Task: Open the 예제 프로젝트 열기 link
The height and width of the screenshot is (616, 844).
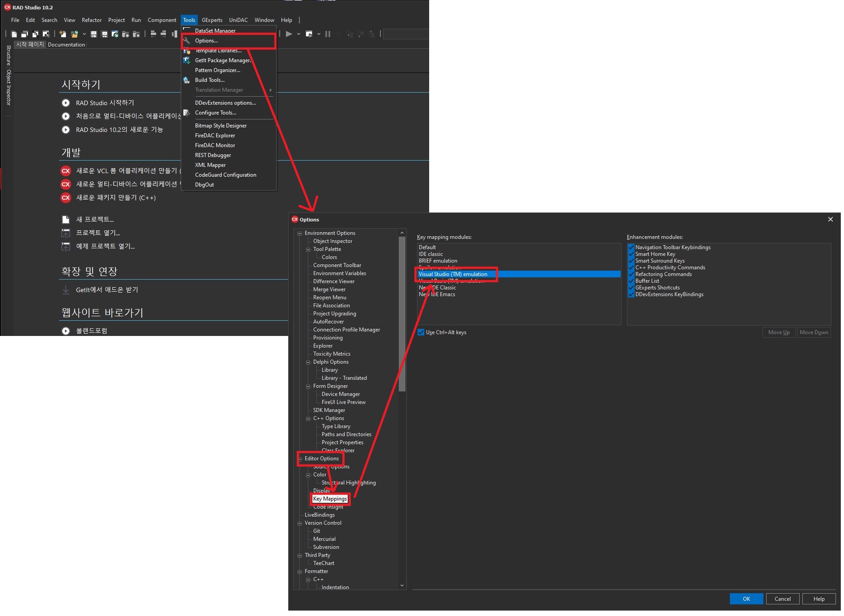Action: pyautogui.click(x=105, y=246)
